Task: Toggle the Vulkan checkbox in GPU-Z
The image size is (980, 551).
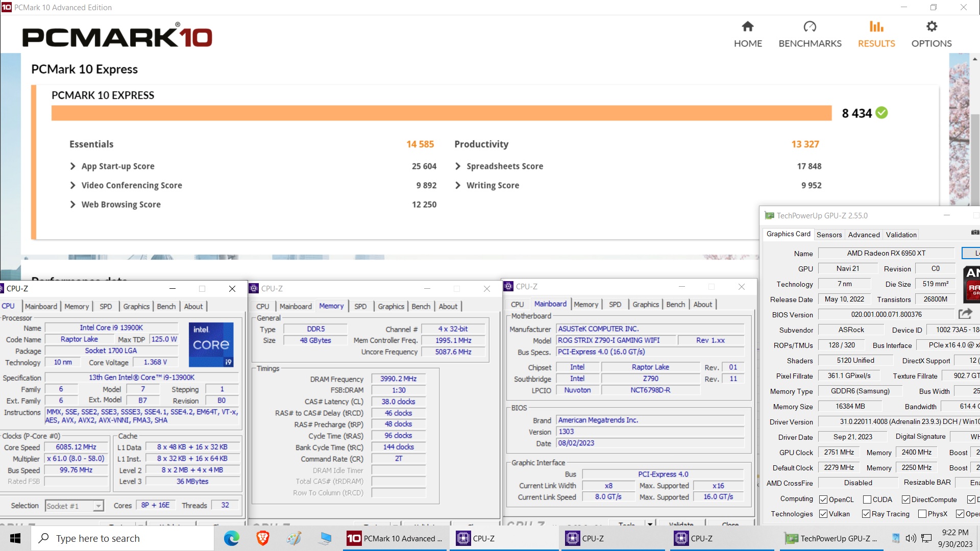Action: (x=823, y=514)
